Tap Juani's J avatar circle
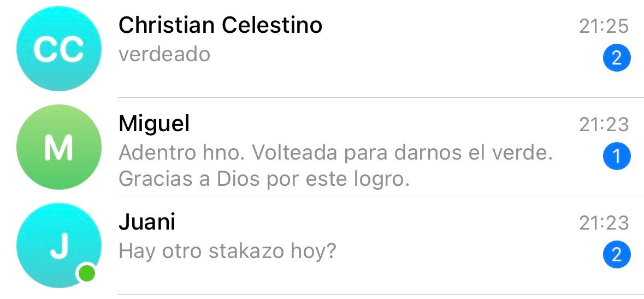Viewport: 644px width, 299px height. [x=59, y=245]
